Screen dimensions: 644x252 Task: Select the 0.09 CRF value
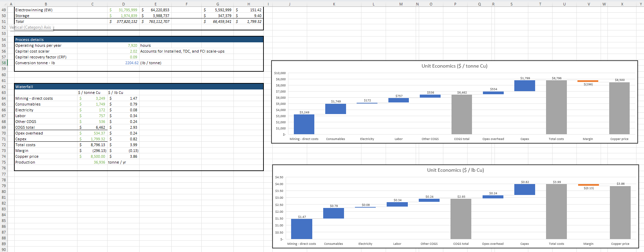(123, 57)
